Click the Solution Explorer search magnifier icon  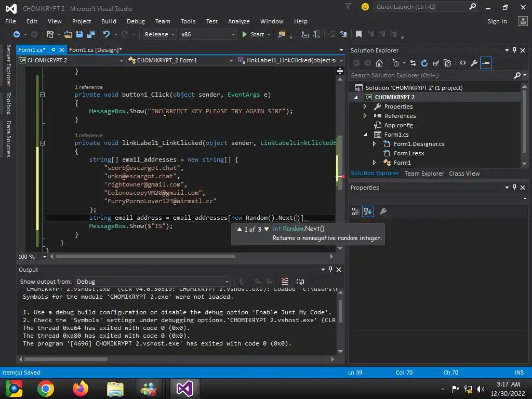coord(517,75)
